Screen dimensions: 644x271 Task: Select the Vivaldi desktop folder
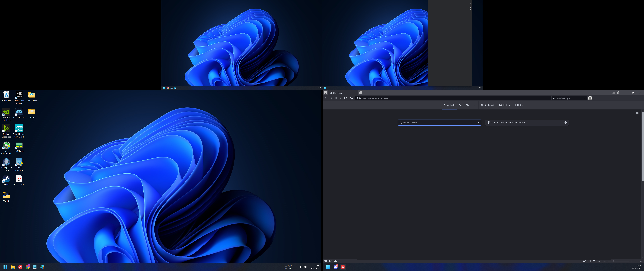6,197
